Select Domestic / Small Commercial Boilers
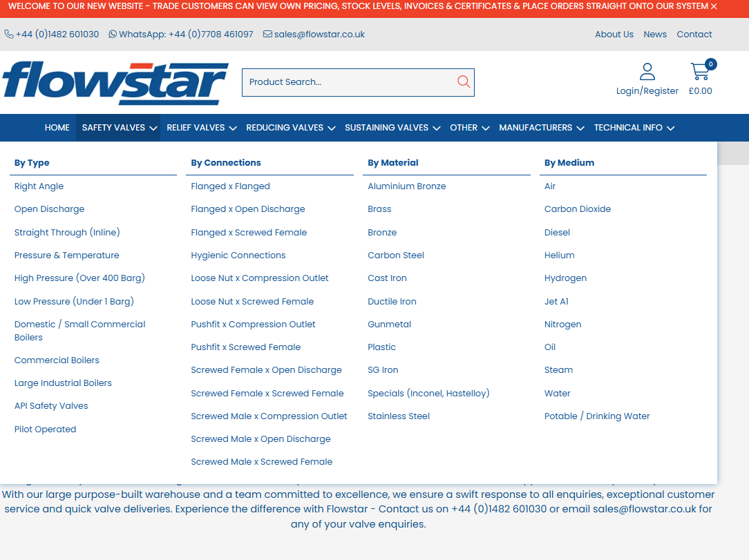This screenshot has width=749, height=560. [x=79, y=331]
